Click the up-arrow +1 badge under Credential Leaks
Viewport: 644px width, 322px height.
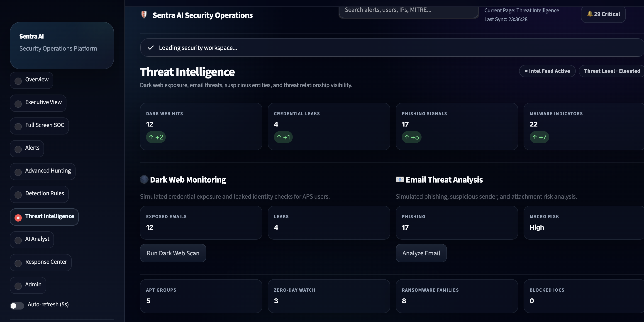[x=283, y=137]
